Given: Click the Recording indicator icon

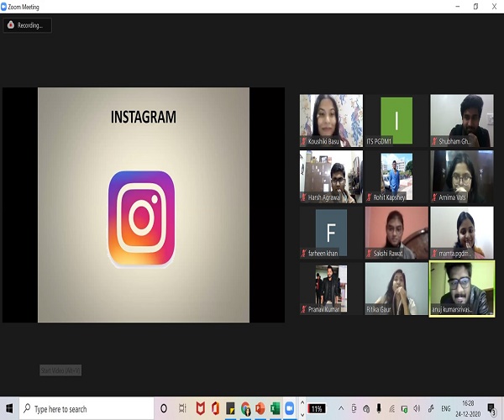Looking at the screenshot, I should (x=11, y=24).
